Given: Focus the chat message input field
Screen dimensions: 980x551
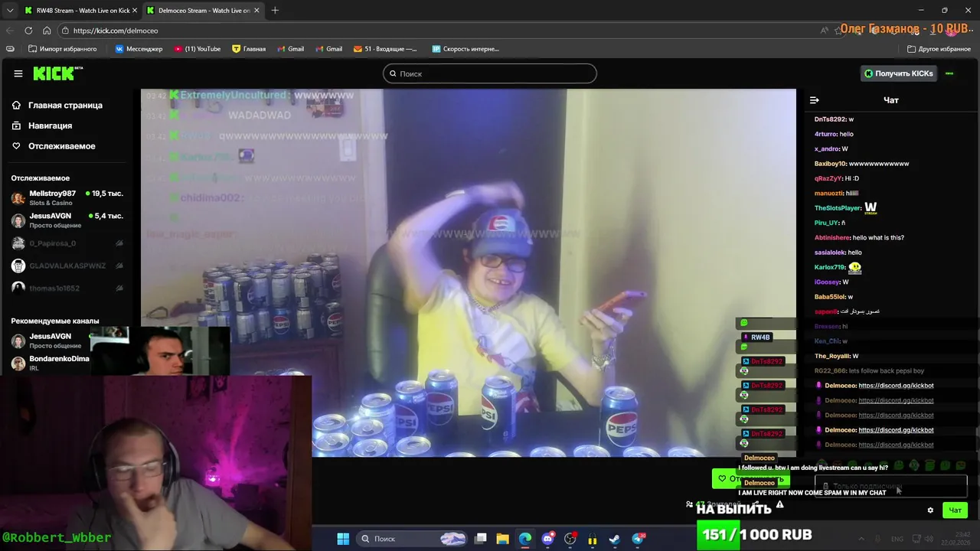Looking at the screenshot, I should (x=891, y=486).
